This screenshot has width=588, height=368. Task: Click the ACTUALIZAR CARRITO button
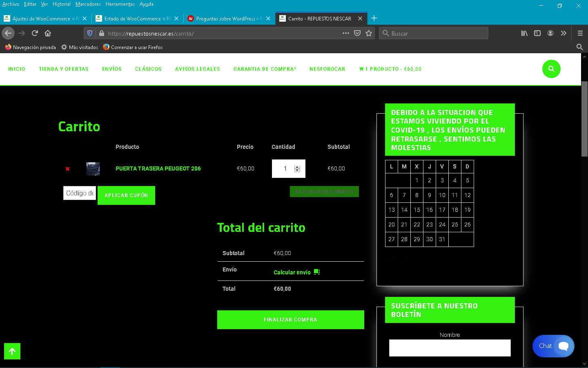(324, 191)
